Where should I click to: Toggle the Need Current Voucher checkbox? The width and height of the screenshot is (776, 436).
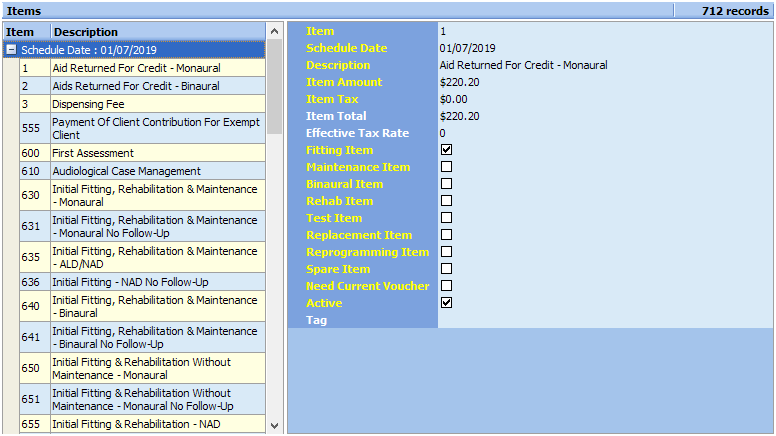[x=446, y=286]
